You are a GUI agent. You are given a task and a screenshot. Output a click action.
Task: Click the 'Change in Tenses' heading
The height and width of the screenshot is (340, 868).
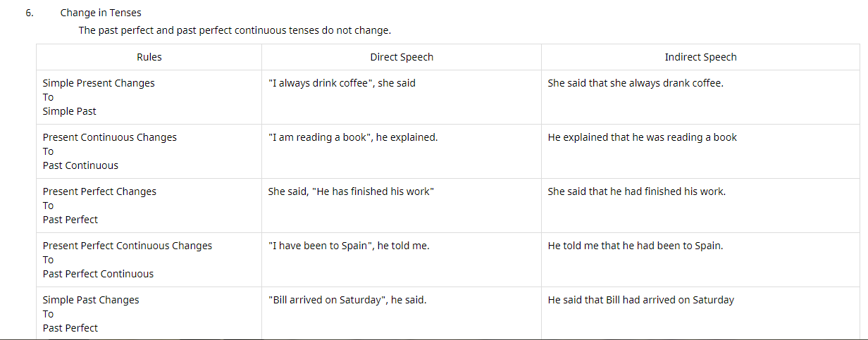coord(101,13)
